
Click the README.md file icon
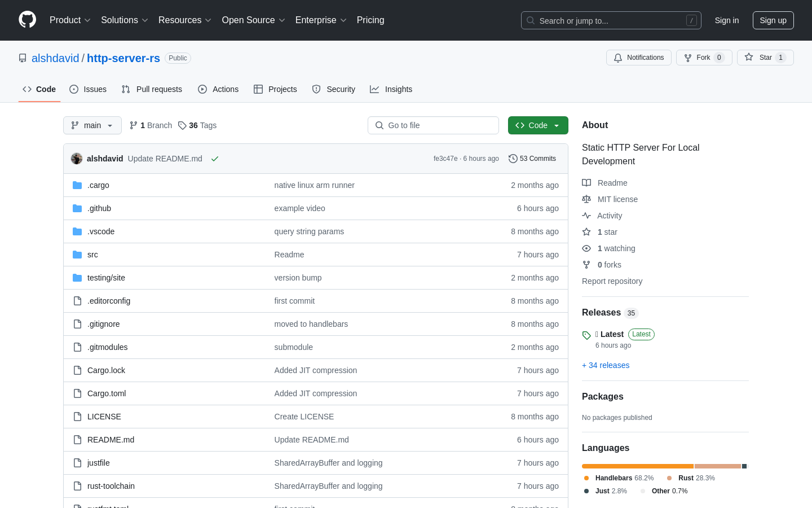click(x=77, y=440)
